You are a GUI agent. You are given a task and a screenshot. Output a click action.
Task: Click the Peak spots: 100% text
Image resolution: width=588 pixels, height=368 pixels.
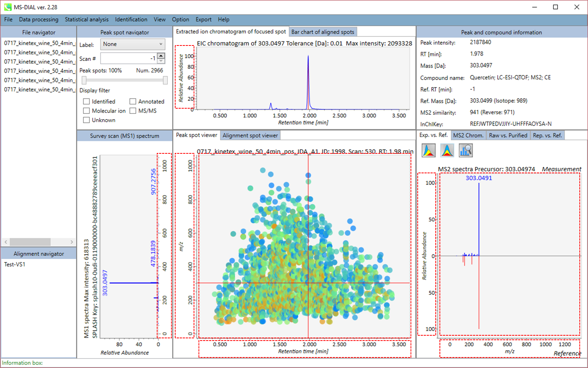100,70
